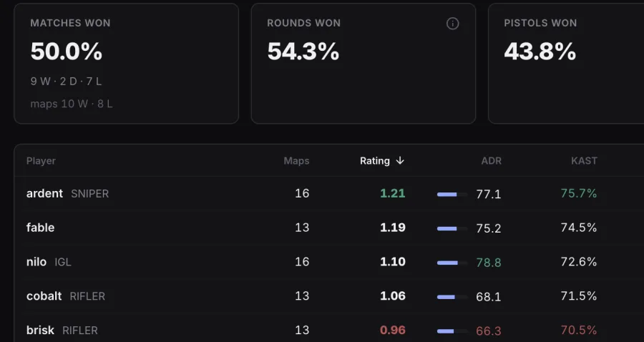
Task: Click the 71.5% KAST value
Action: [x=579, y=296]
